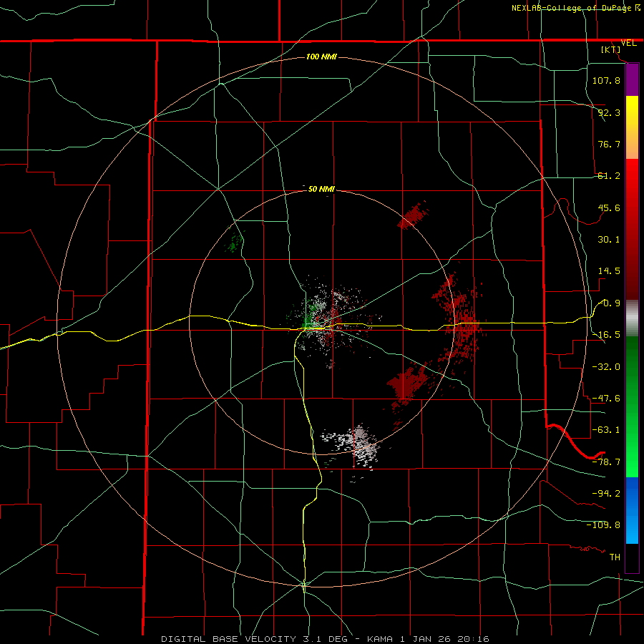Select the 30.1 velocity scale value
This screenshot has height=644, width=644.
pos(609,240)
